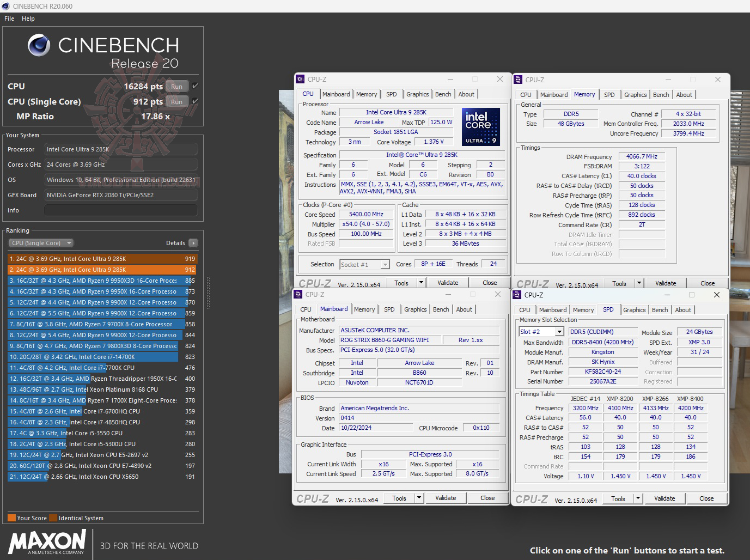
Task: Click the part number KF582C40-24
Action: (603, 372)
